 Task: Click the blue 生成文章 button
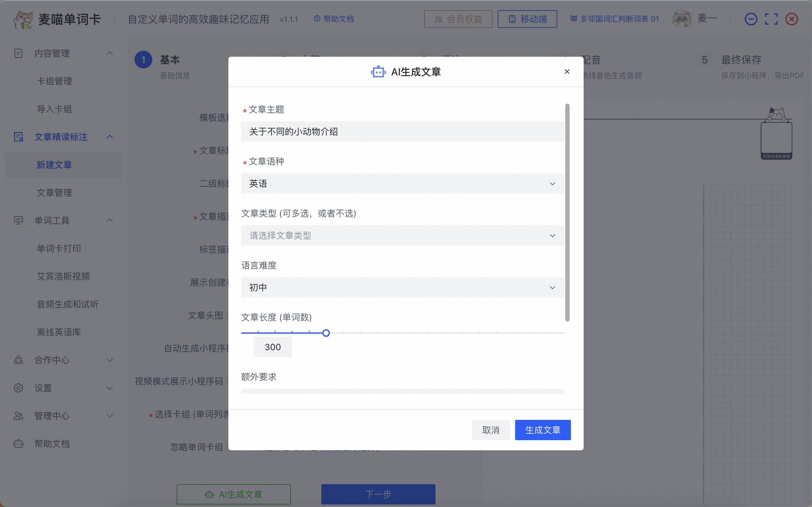[x=543, y=430]
